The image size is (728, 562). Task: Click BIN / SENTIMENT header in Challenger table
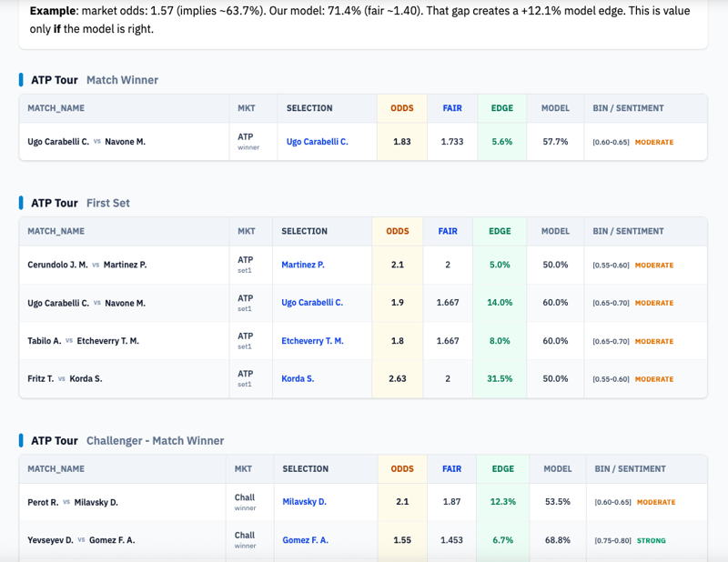point(630,469)
